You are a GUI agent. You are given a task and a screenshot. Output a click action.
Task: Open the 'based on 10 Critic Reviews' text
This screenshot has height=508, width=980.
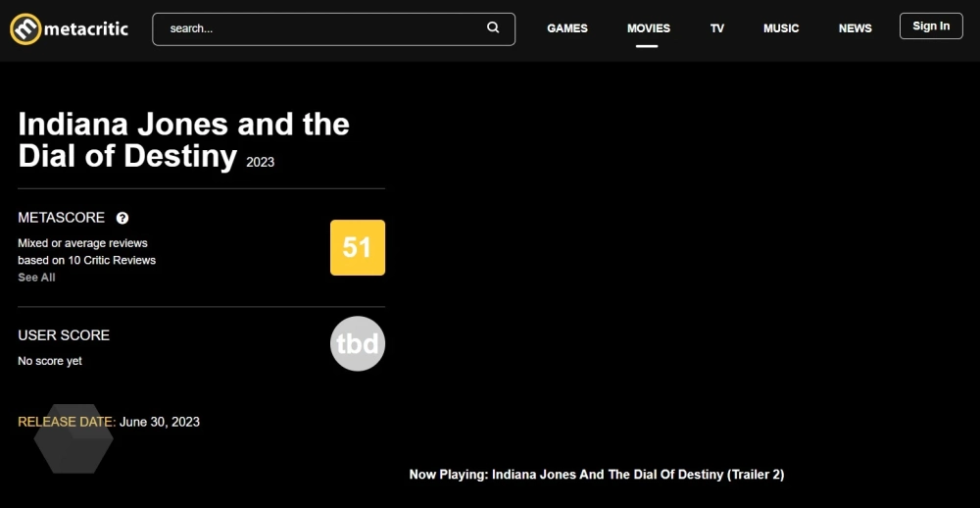(86, 260)
